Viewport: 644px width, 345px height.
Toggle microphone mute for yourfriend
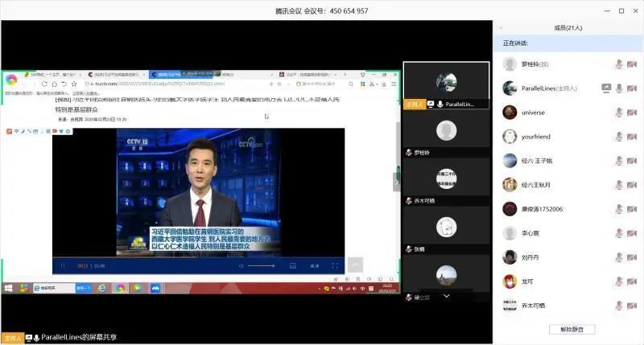619,137
